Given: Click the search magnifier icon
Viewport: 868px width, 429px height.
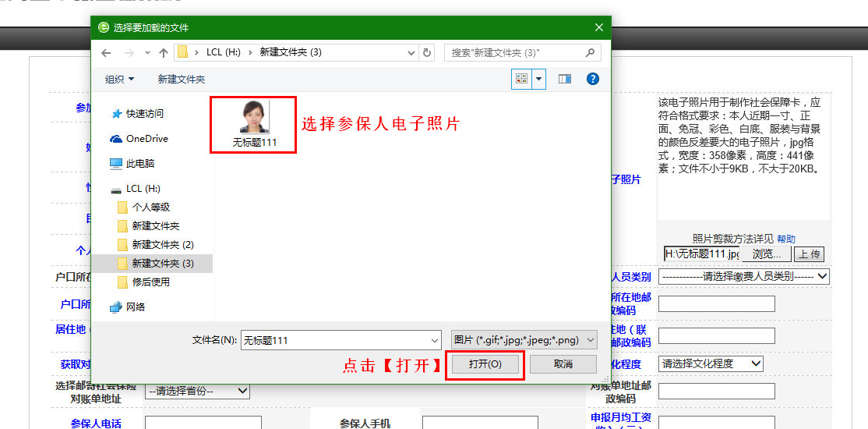Looking at the screenshot, I should 590,53.
